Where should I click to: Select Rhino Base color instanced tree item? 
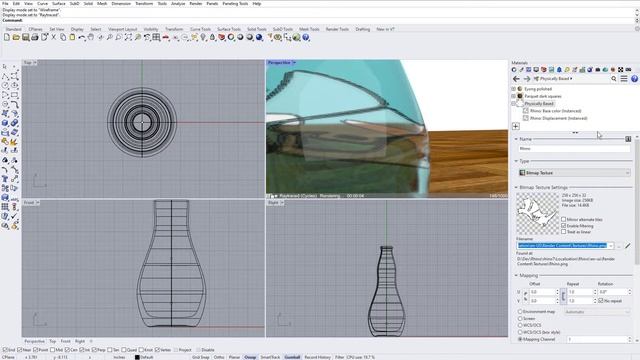click(556, 111)
